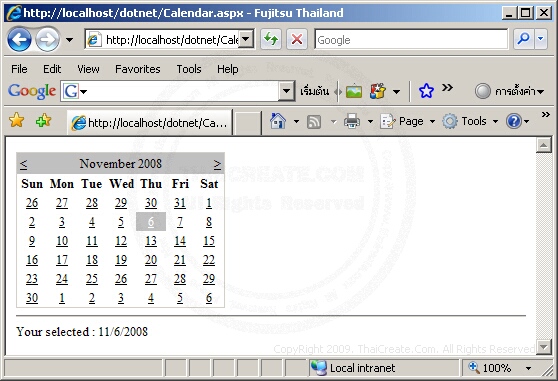This screenshot has width=558, height=381.
Task: Click the Internet Explorer title bar icon
Action: point(14,13)
